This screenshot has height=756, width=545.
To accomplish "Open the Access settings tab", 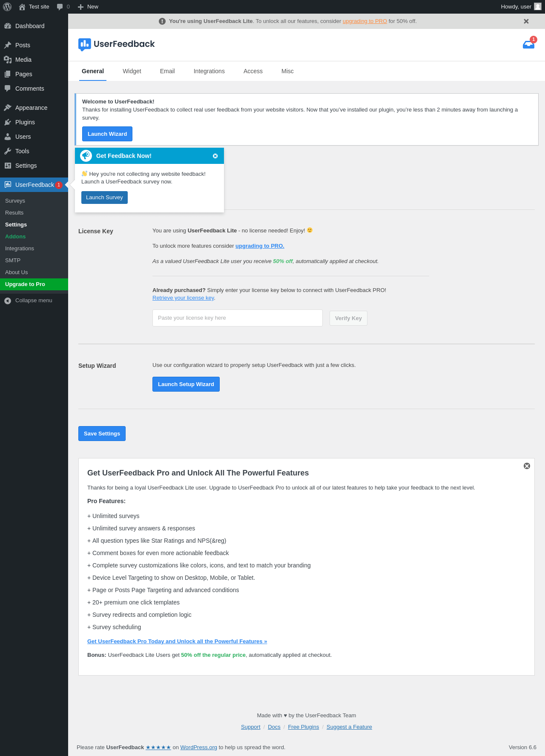I will coord(253,71).
